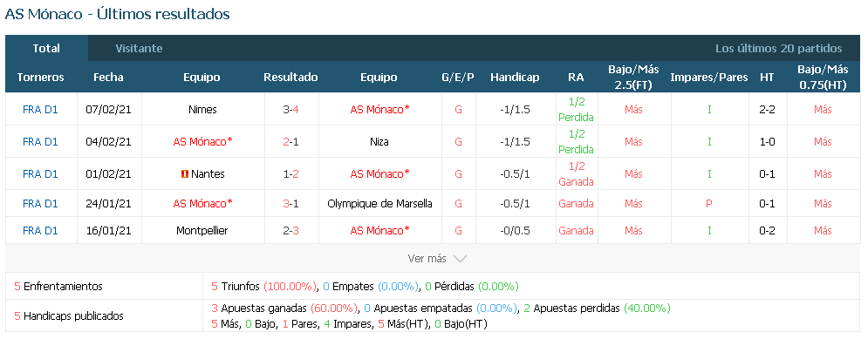
Task: Click the Handicap column header
Action: pyautogui.click(x=515, y=78)
